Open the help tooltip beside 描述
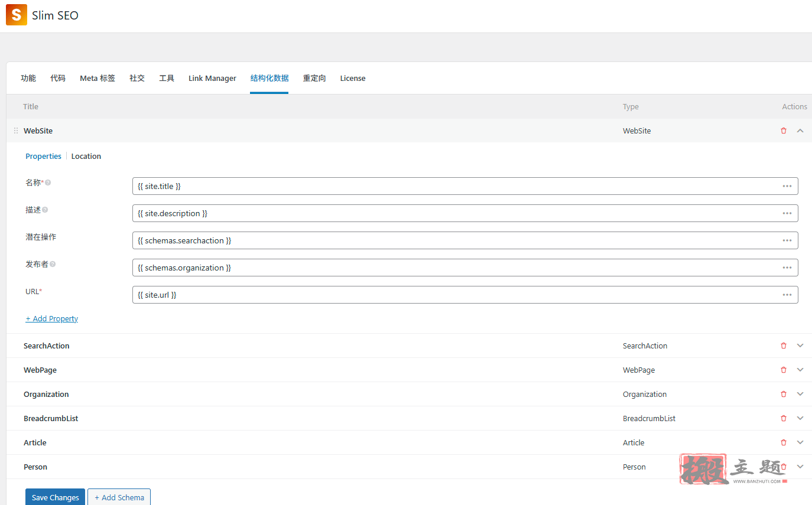This screenshot has height=505, width=812. tap(45, 210)
